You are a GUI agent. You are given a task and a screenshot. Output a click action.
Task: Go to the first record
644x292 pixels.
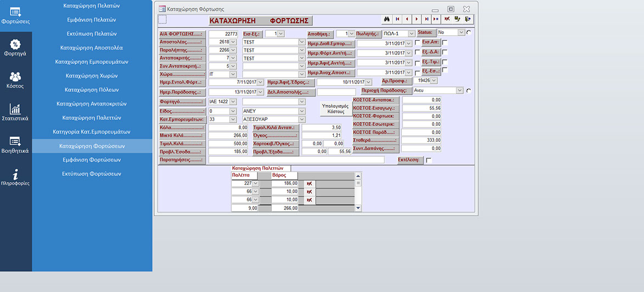[x=397, y=19]
